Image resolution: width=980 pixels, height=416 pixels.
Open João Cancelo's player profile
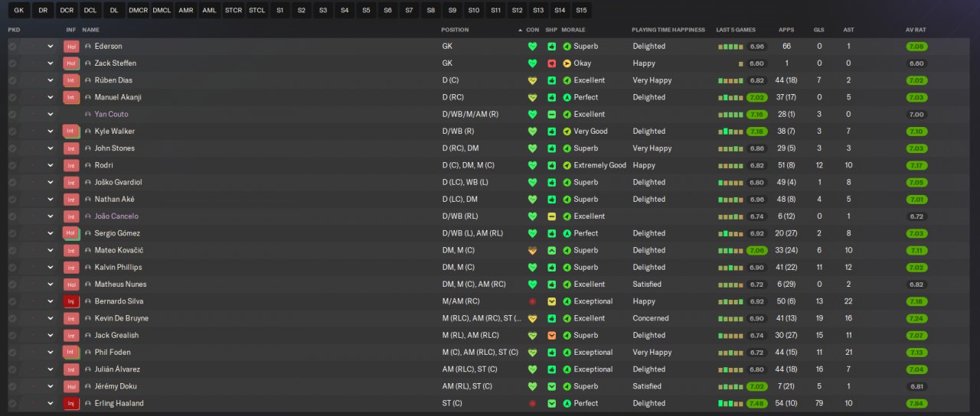coord(116,216)
